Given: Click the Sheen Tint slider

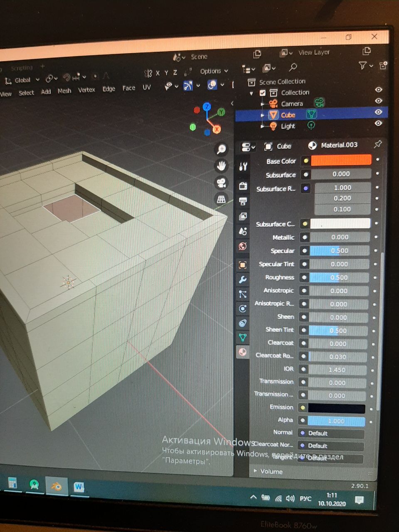Looking at the screenshot, I should 338,331.
